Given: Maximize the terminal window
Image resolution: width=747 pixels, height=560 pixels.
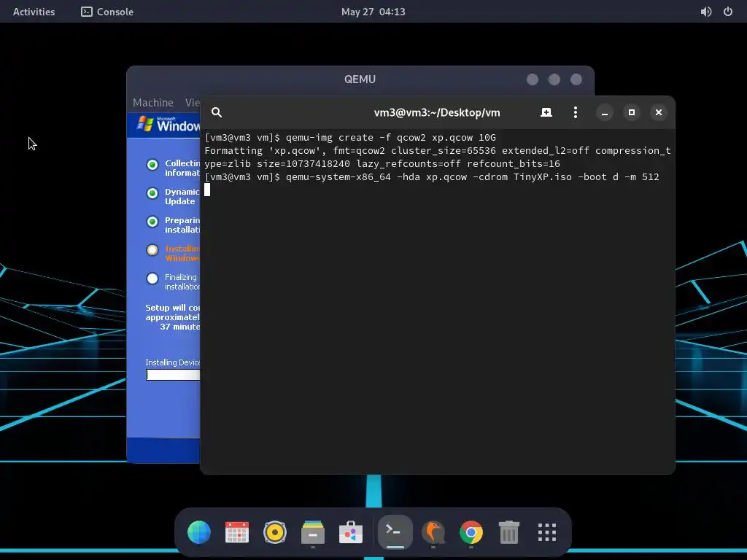Looking at the screenshot, I should (632, 113).
